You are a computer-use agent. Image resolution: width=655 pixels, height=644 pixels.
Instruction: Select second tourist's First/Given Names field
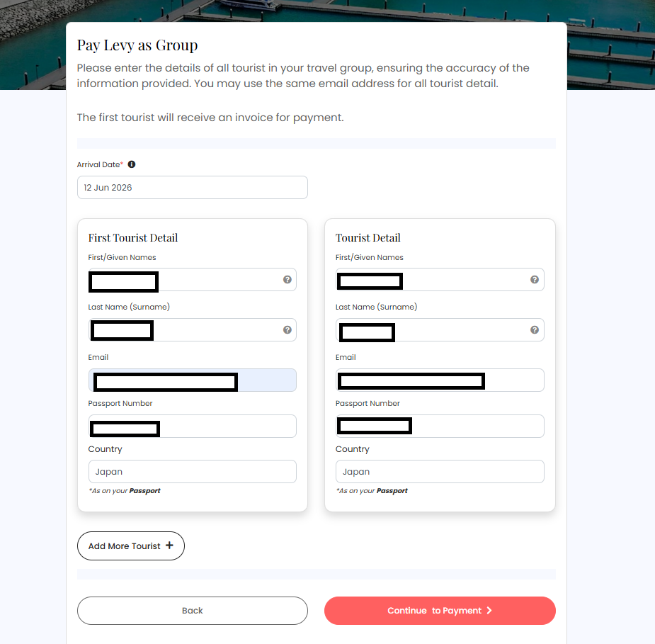[440, 280]
